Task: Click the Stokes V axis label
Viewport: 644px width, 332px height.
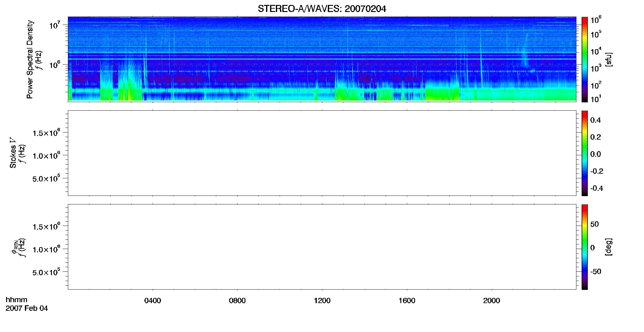Action: pos(13,153)
